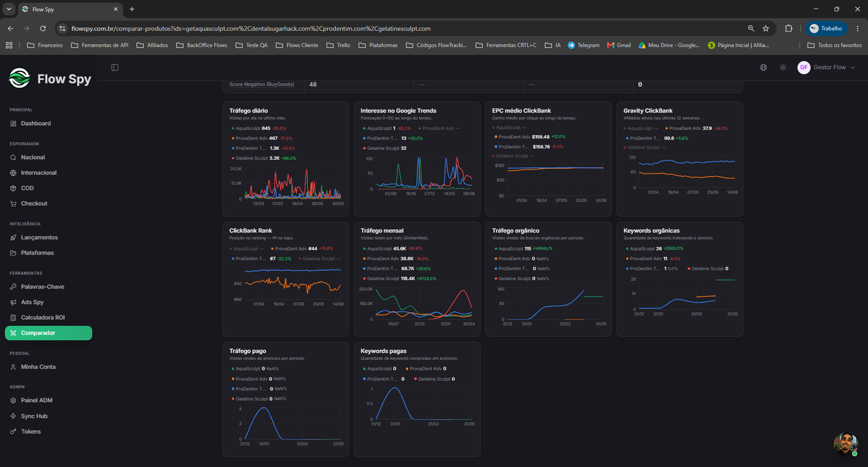Open the Financeiro bookmarks folder
Image resolution: width=868 pixels, height=467 pixels.
[44, 45]
